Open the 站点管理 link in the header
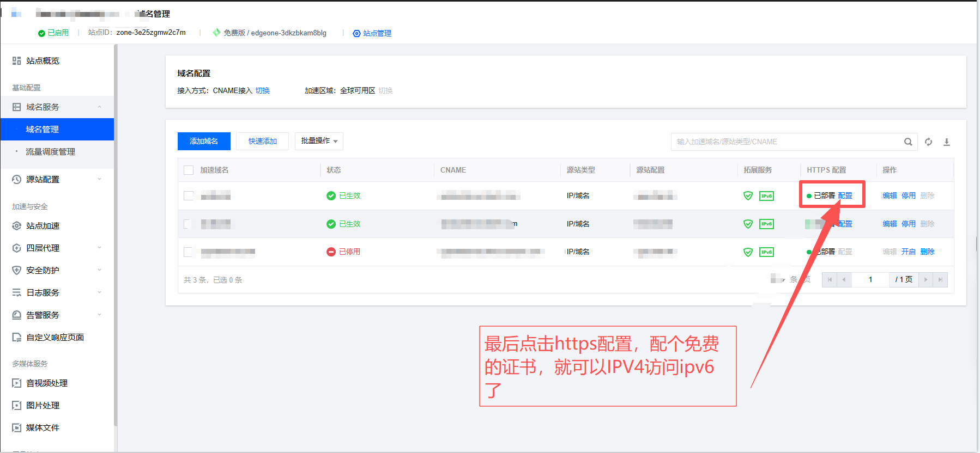This screenshot has width=980, height=453. (x=372, y=33)
